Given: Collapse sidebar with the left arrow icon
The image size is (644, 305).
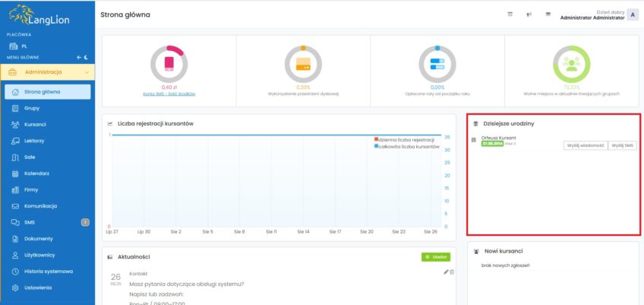Looking at the screenshot, I should click(79, 58).
